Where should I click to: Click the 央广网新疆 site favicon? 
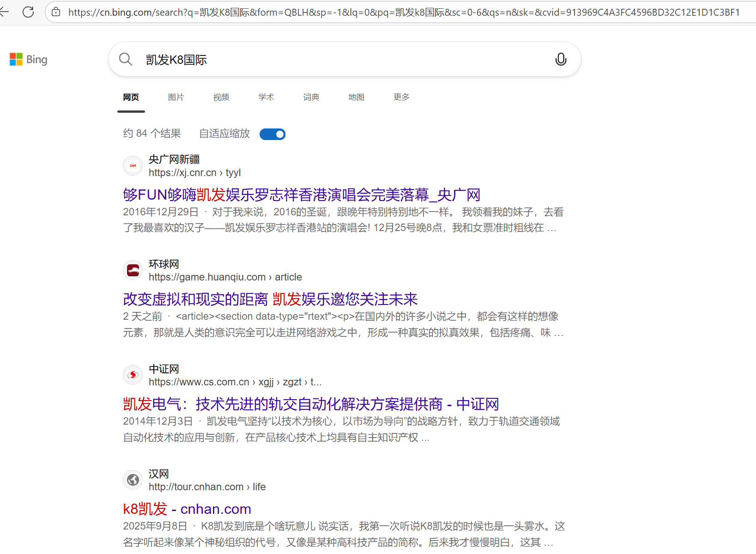pos(133,165)
